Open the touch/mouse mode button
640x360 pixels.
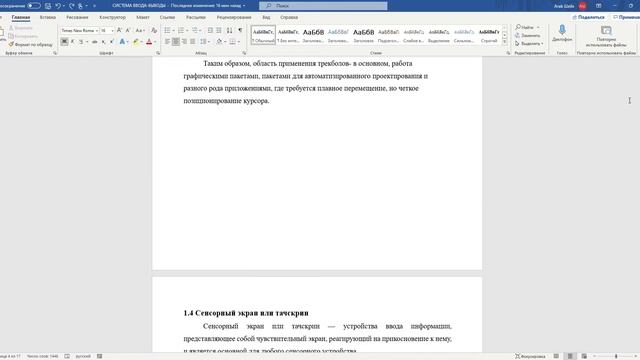coord(80,6)
